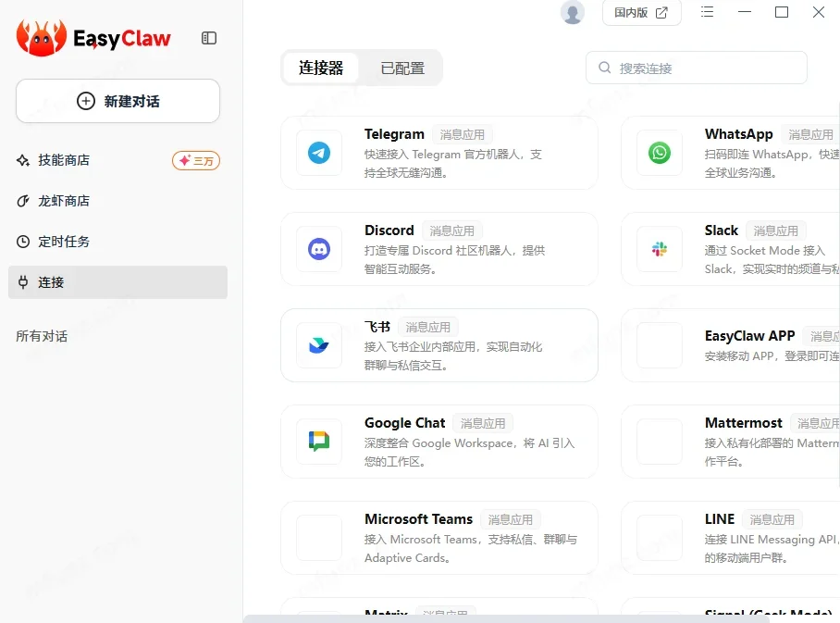Open 龙虾商店 in the sidebar
Viewport: 840px width, 623px height.
[x=64, y=201]
